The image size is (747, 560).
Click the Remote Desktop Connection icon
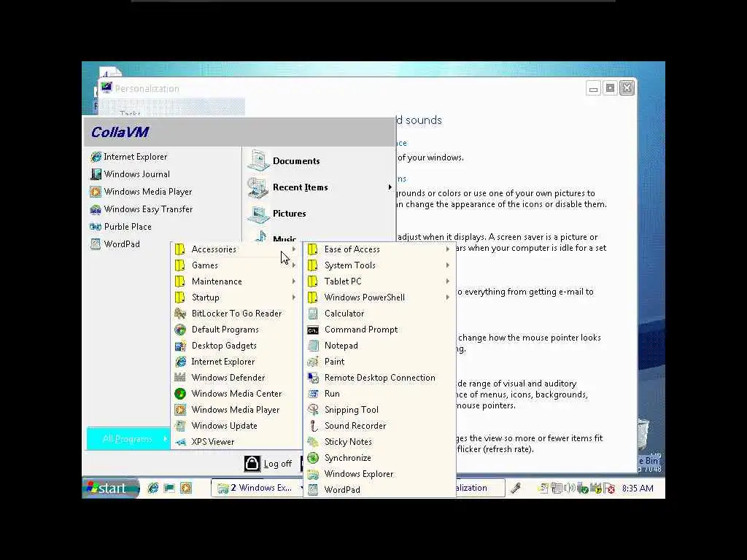click(x=313, y=378)
